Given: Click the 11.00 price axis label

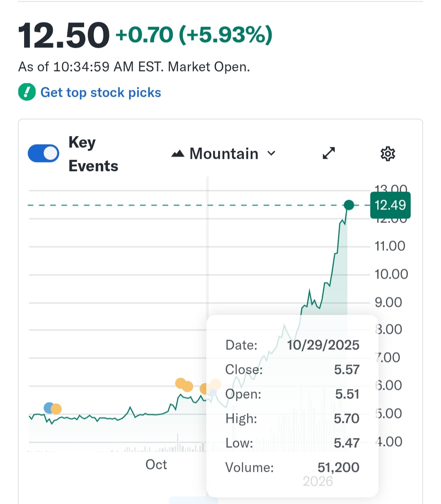Looking at the screenshot, I should 390,246.
